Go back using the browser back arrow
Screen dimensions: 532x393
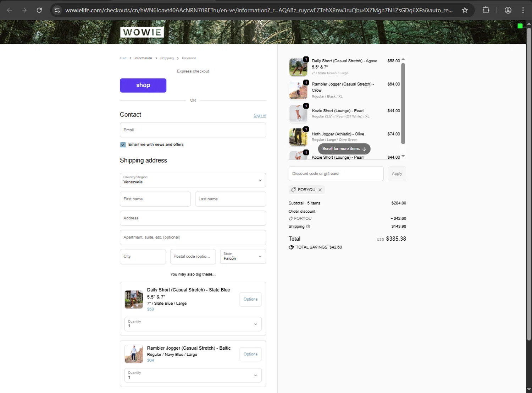(10, 10)
